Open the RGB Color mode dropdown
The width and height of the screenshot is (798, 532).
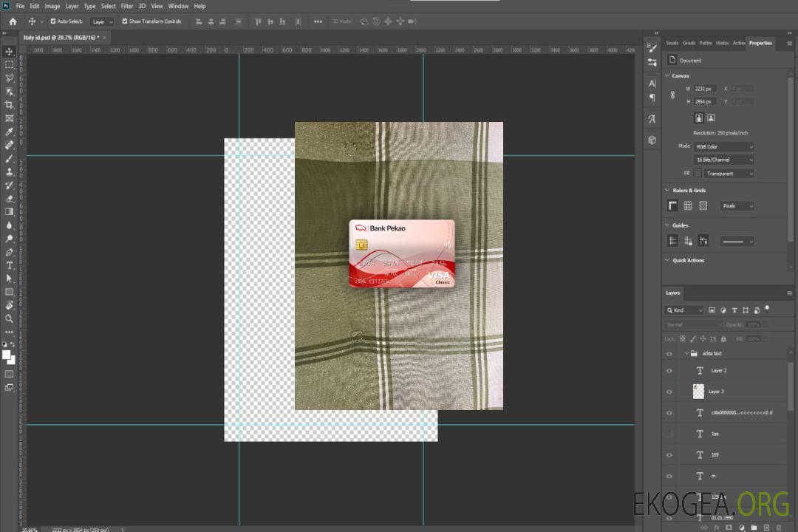pyautogui.click(x=724, y=147)
